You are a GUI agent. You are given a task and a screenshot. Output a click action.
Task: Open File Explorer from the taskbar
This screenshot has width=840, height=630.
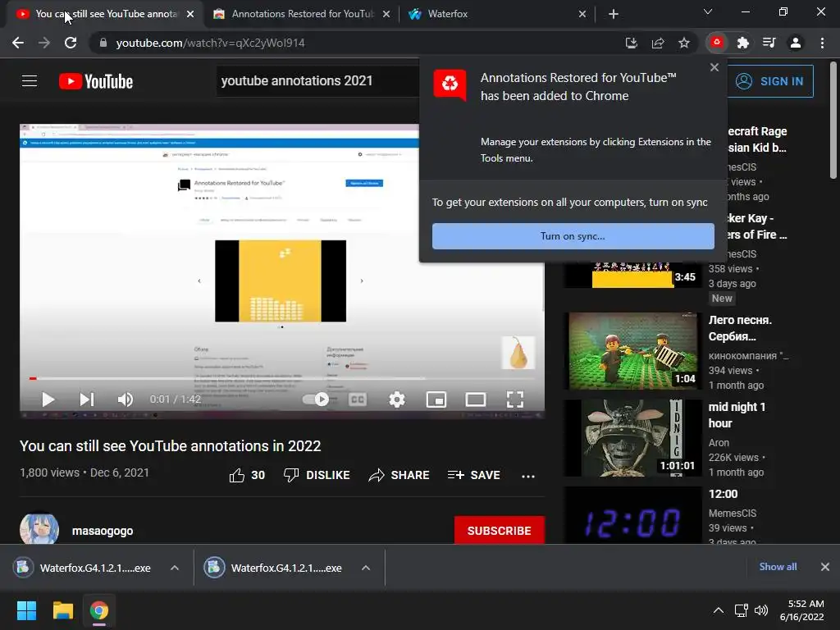tap(63, 610)
